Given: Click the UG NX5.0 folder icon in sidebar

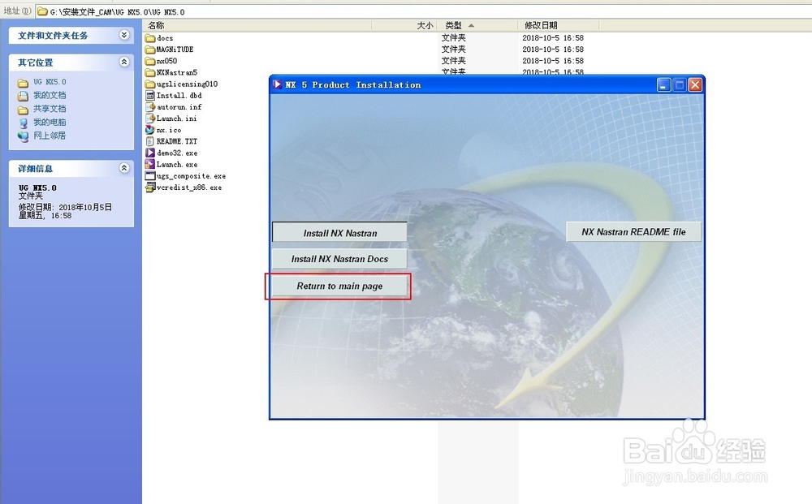Looking at the screenshot, I should [23, 83].
